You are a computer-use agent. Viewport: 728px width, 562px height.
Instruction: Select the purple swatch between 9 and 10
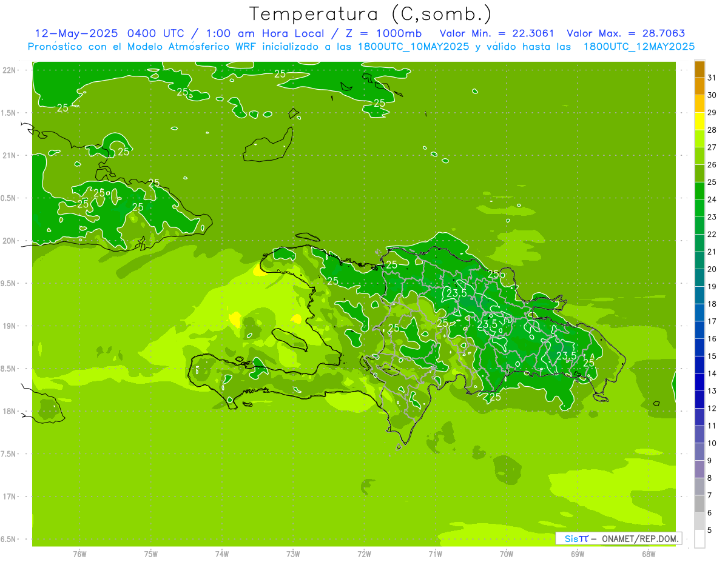click(699, 452)
